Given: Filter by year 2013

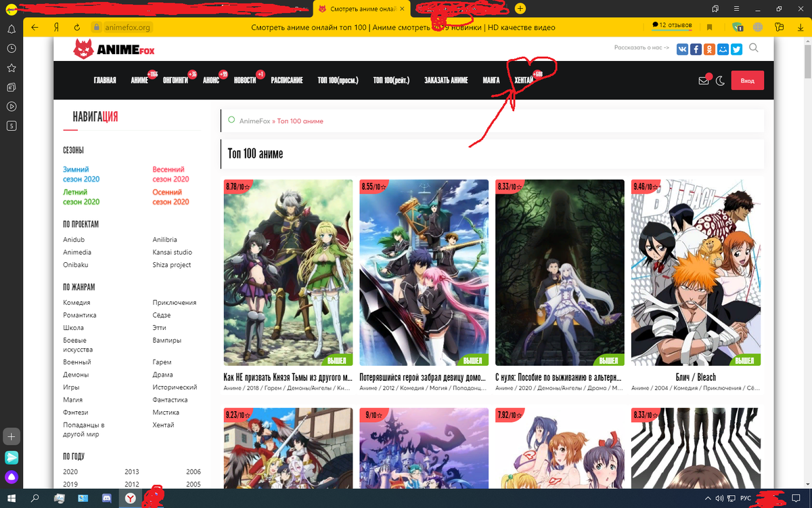Looking at the screenshot, I should coord(132,471).
